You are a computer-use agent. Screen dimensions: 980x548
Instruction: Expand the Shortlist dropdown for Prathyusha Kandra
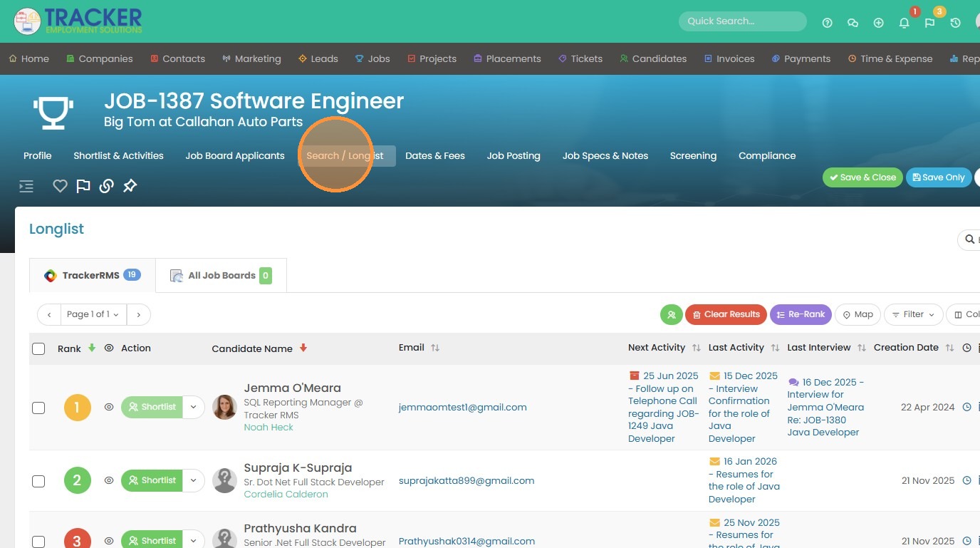[x=194, y=540]
